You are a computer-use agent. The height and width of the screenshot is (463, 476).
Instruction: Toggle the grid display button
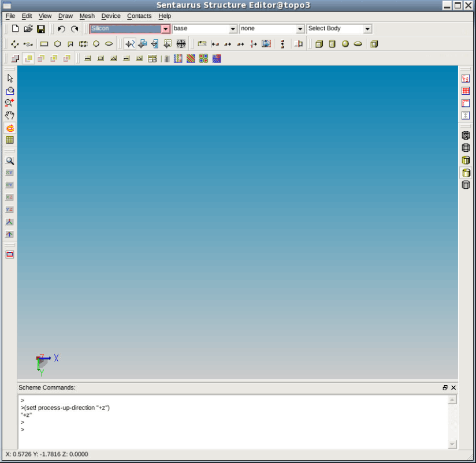(x=10, y=140)
